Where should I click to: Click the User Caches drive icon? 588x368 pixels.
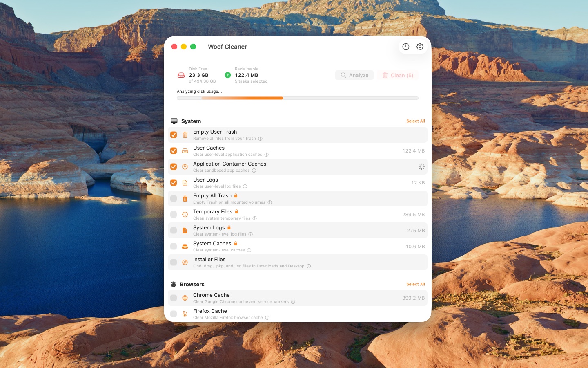185,151
